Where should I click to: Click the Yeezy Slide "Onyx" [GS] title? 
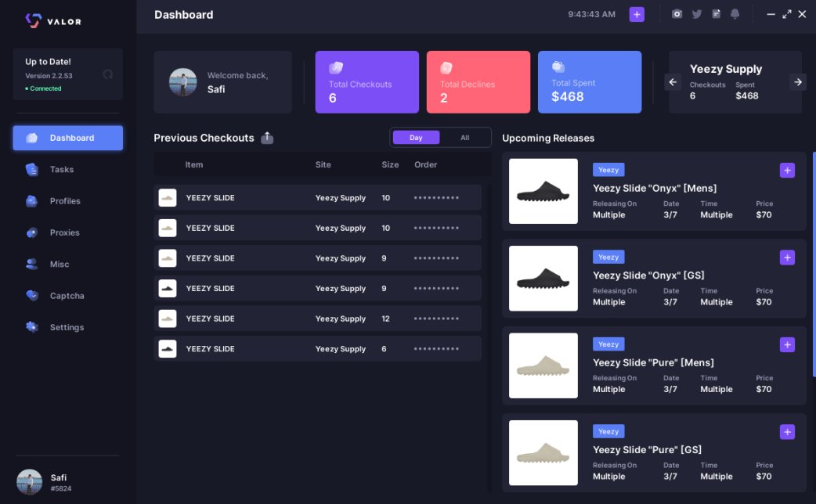[649, 275]
